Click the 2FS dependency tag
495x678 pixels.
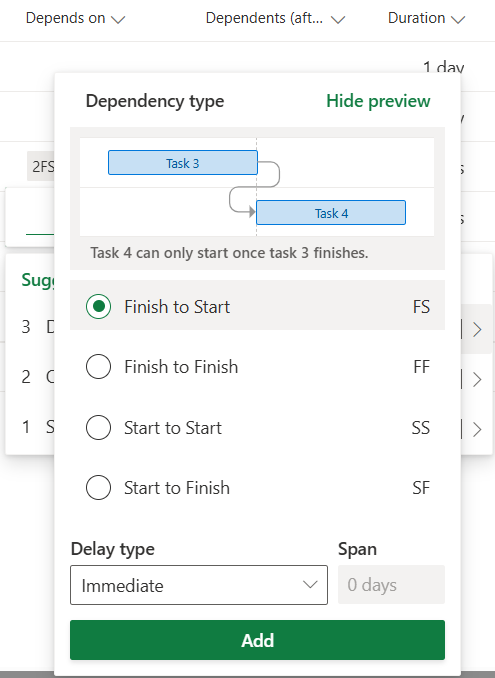coord(42,166)
